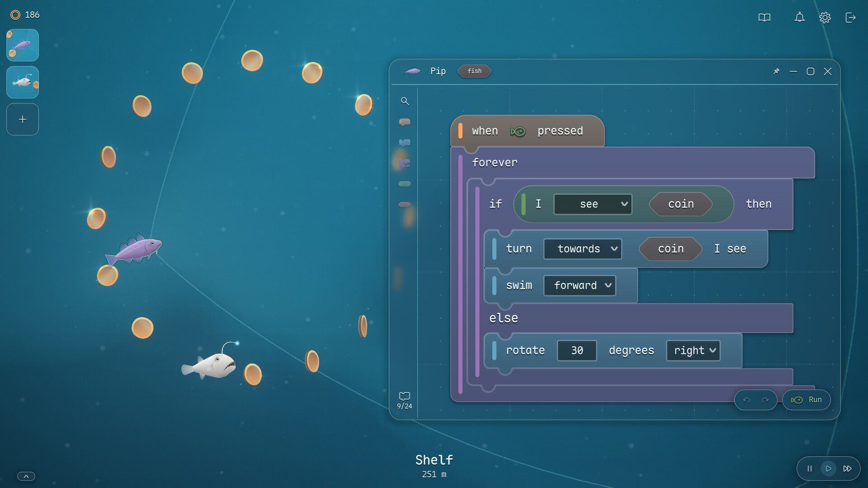Open the settings gear icon
The width and height of the screenshot is (868, 488).
pyautogui.click(x=825, y=18)
